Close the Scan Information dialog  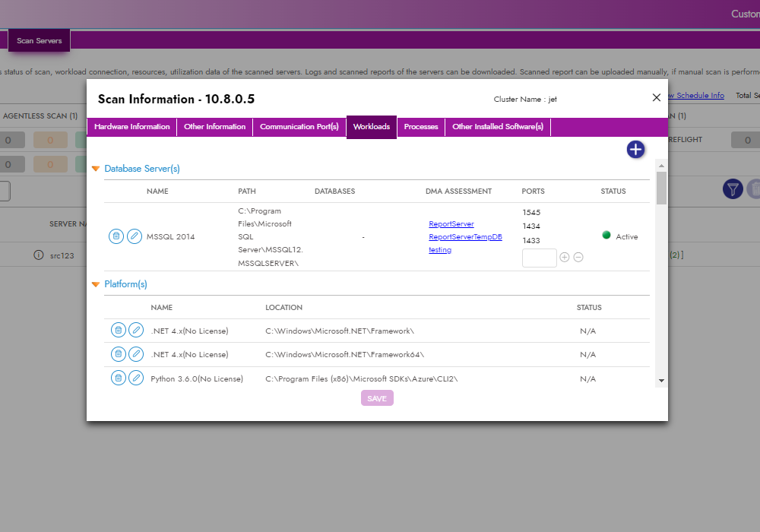point(657,98)
